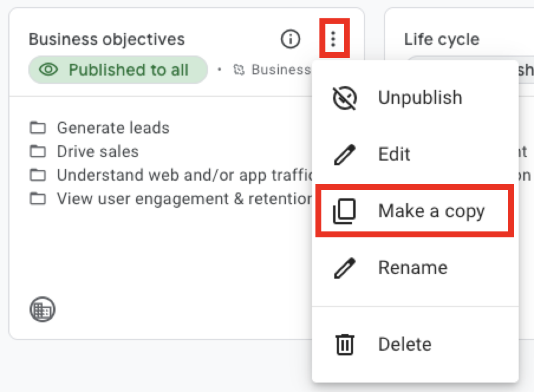
Task: Click the eye icon in Published badge
Action: click(x=48, y=70)
